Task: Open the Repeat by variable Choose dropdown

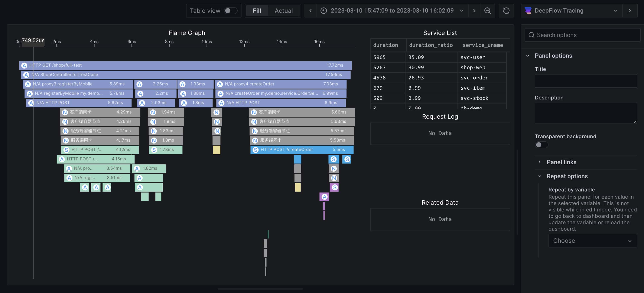Action: (592, 241)
